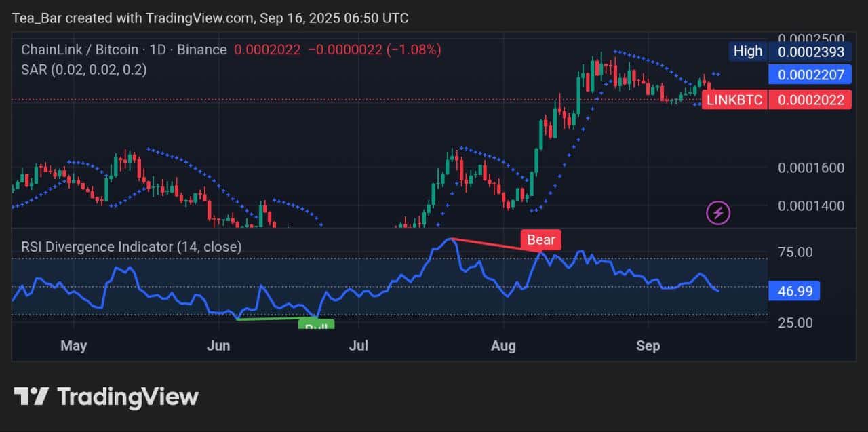Click the blue 0.0002207 SAR value label

point(810,75)
